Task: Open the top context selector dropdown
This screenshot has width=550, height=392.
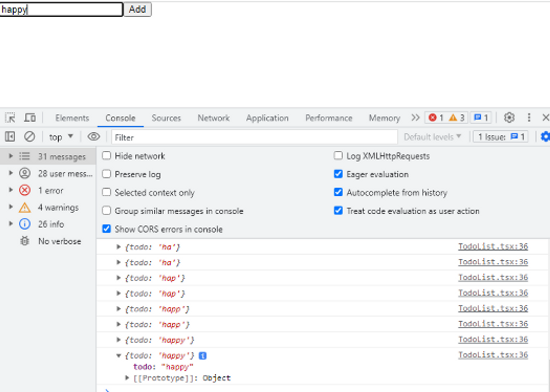Action: tap(61, 137)
